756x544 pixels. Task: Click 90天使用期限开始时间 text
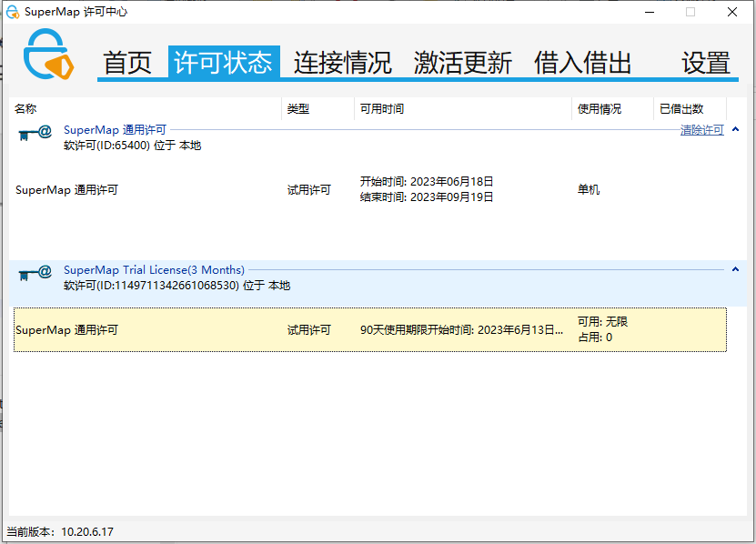pyautogui.click(x=461, y=330)
